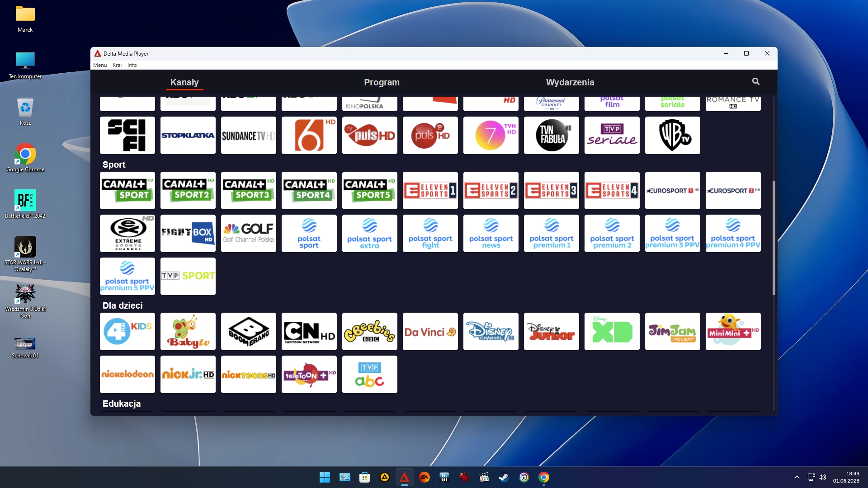Image resolution: width=868 pixels, height=488 pixels.
Task: Click the channel list vertical scrollbar
Action: coord(774,238)
